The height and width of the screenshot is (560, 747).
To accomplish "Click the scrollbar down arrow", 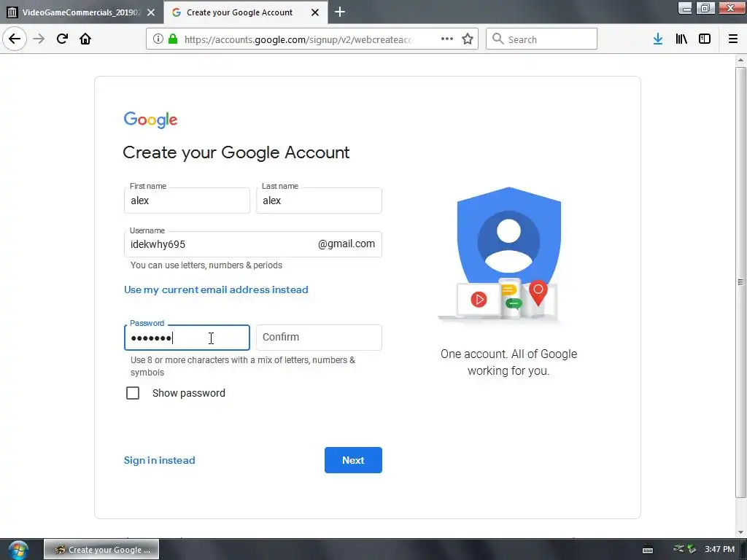I will click(x=740, y=532).
